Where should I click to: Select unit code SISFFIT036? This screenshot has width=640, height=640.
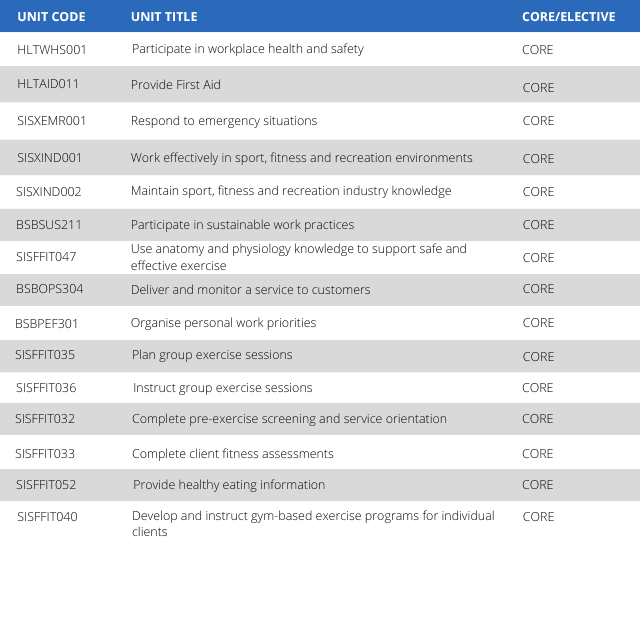pos(46,388)
